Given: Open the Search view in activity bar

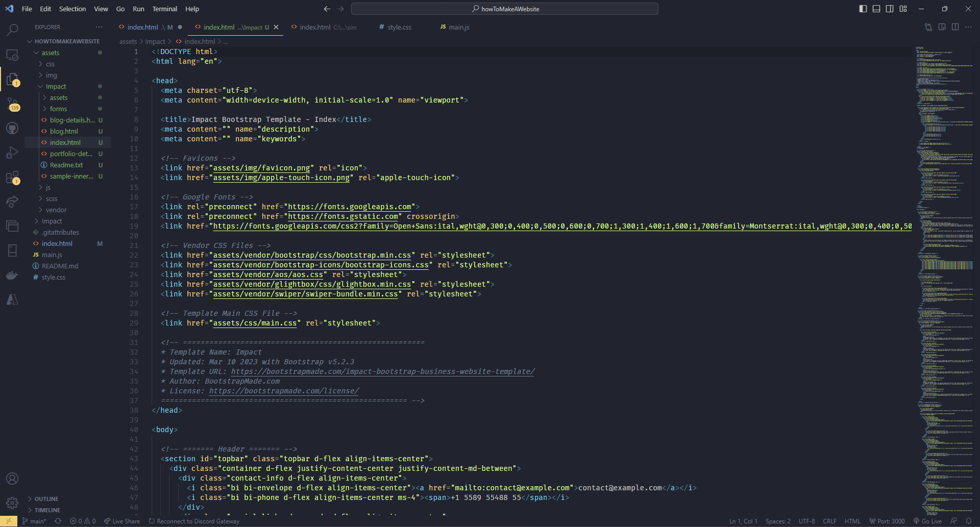Looking at the screenshot, I should click(x=12, y=30).
